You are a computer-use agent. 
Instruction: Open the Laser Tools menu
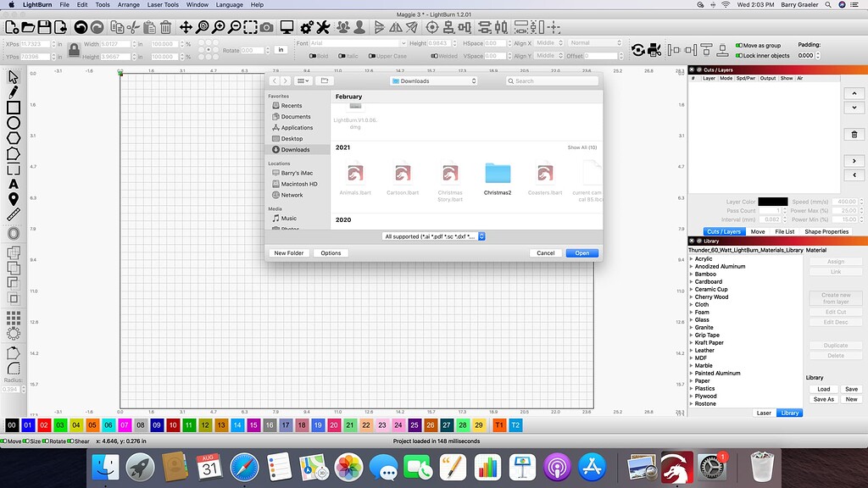163,4
